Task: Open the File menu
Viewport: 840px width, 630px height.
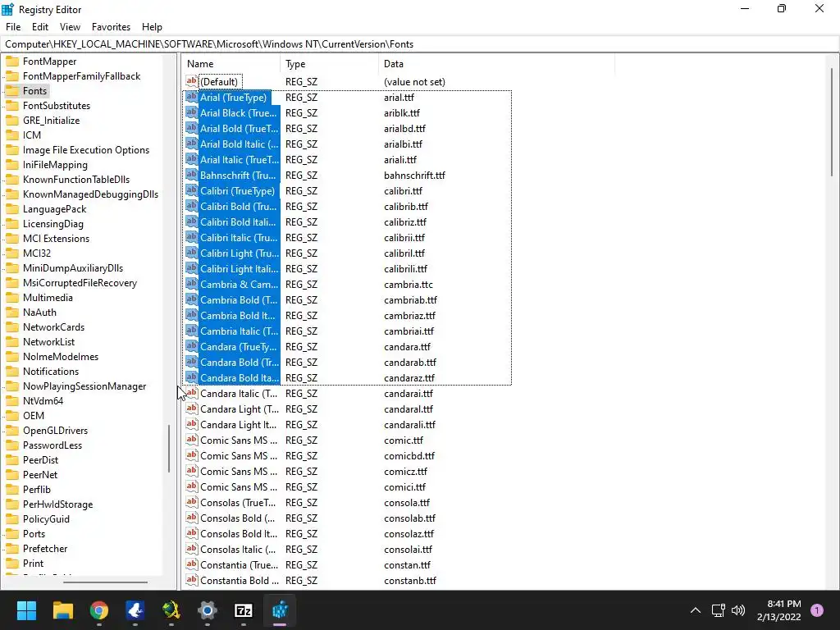Action: coord(13,27)
